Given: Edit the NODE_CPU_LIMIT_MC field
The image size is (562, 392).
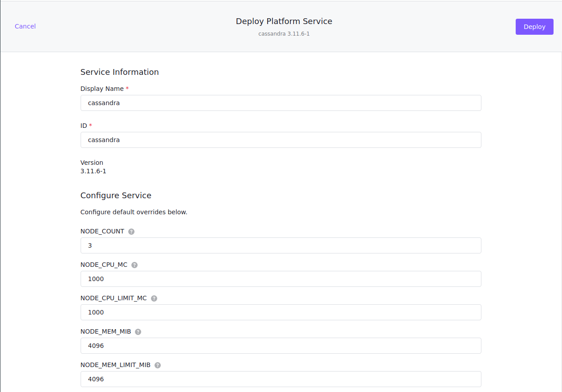Looking at the screenshot, I should tap(281, 312).
